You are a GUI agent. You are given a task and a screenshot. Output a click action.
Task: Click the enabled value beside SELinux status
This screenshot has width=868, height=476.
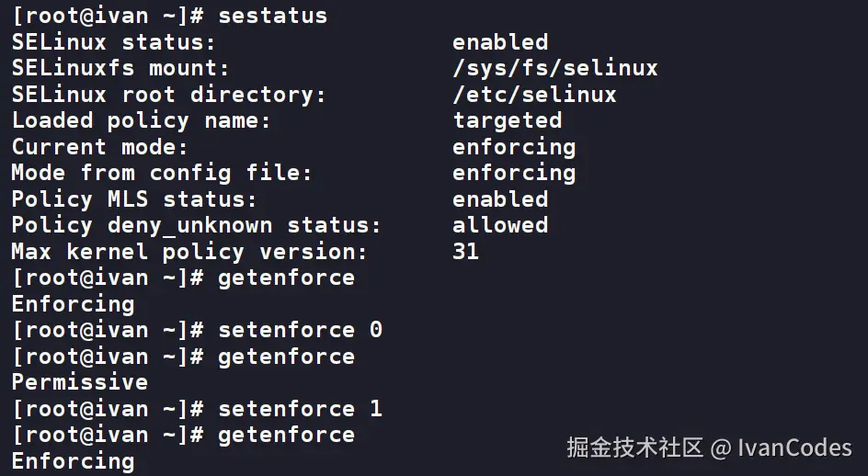click(500, 42)
